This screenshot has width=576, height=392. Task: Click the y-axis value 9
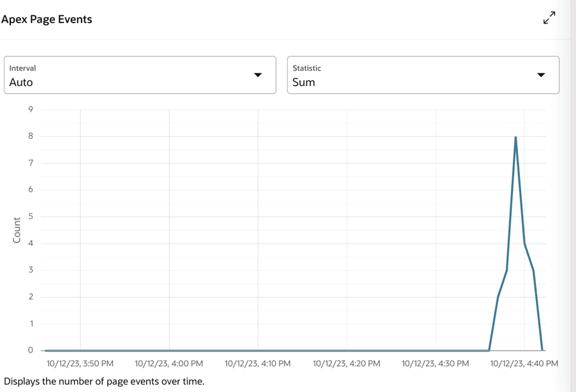pos(31,109)
